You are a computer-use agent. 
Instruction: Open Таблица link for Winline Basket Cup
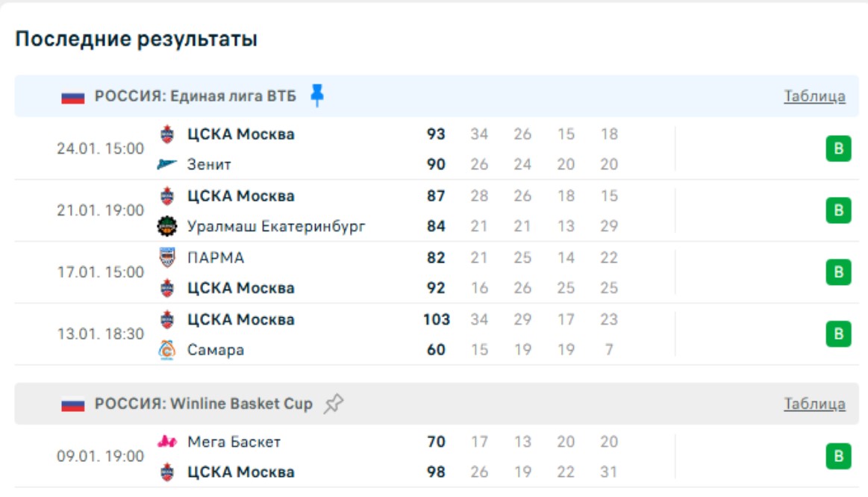[x=814, y=404]
